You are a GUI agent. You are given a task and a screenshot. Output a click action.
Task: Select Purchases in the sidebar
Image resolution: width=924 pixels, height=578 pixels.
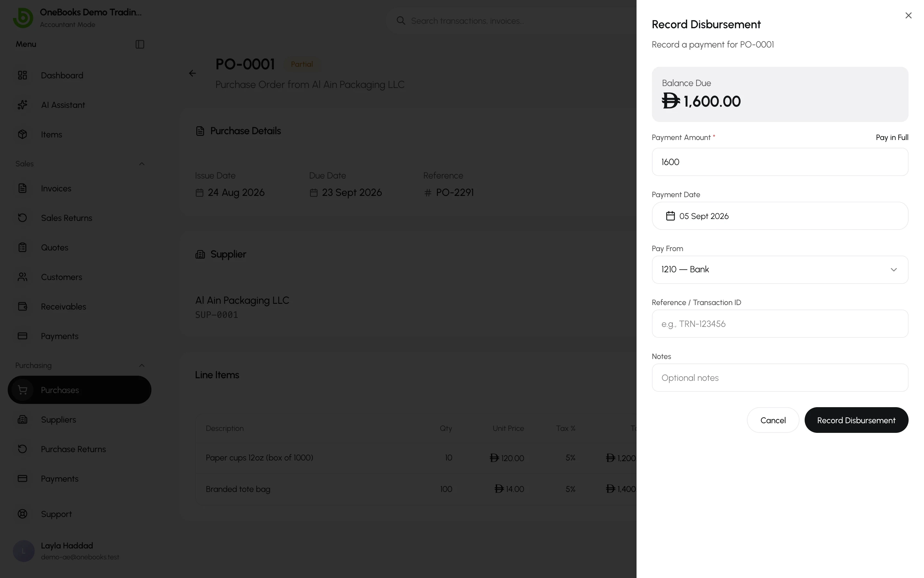tap(80, 390)
